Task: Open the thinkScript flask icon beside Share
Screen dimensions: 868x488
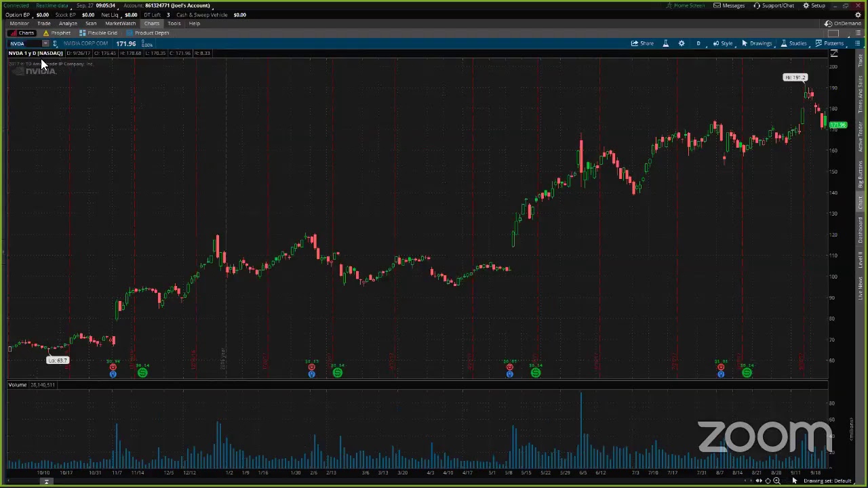Action: (x=665, y=43)
